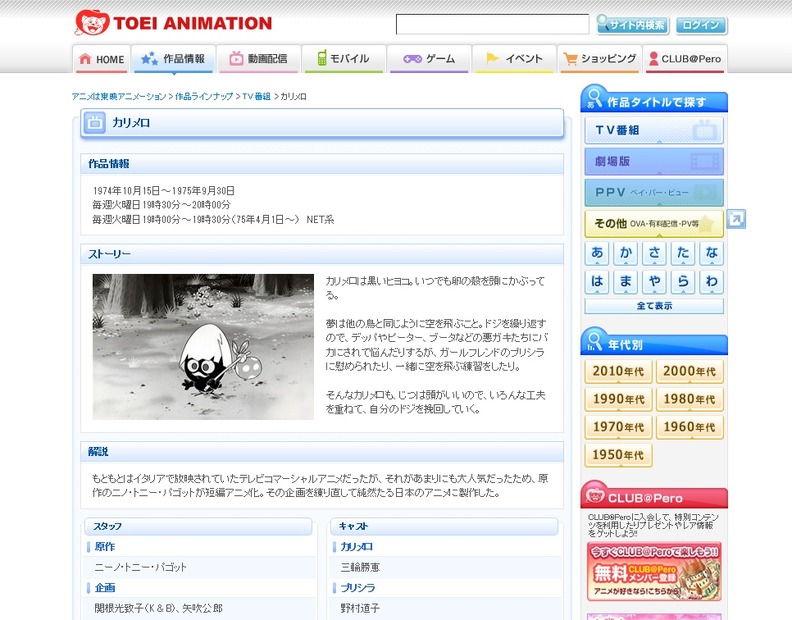The width and height of the screenshot is (792, 620).
Task: Browse works from 1970年代
Action: 619,427
